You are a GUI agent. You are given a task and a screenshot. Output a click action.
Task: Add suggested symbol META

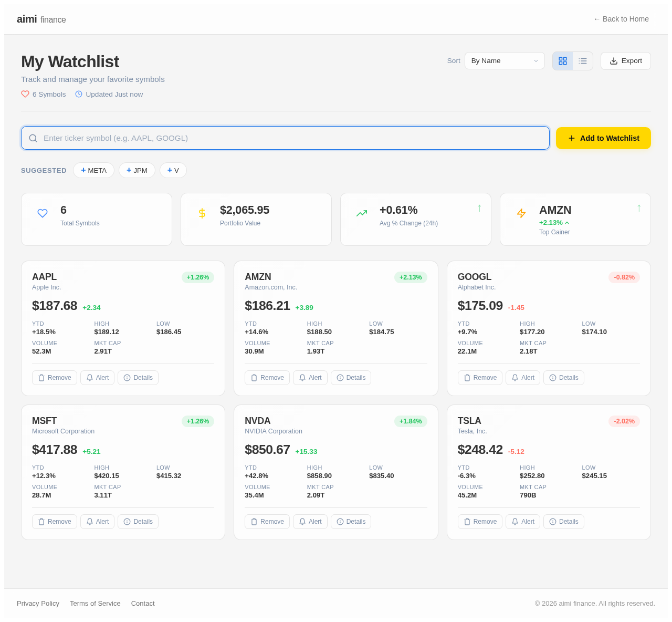click(x=93, y=170)
